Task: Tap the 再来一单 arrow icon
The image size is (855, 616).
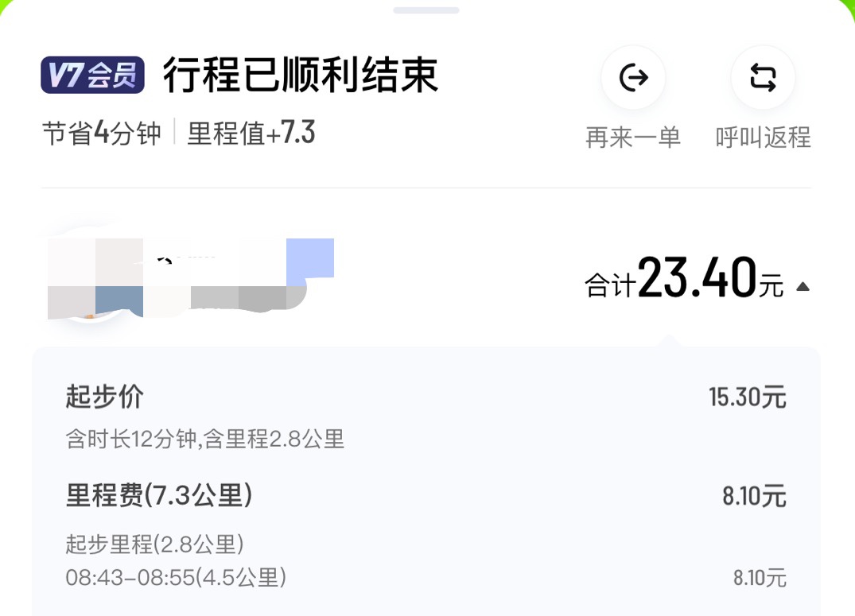Action: click(633, 77)
